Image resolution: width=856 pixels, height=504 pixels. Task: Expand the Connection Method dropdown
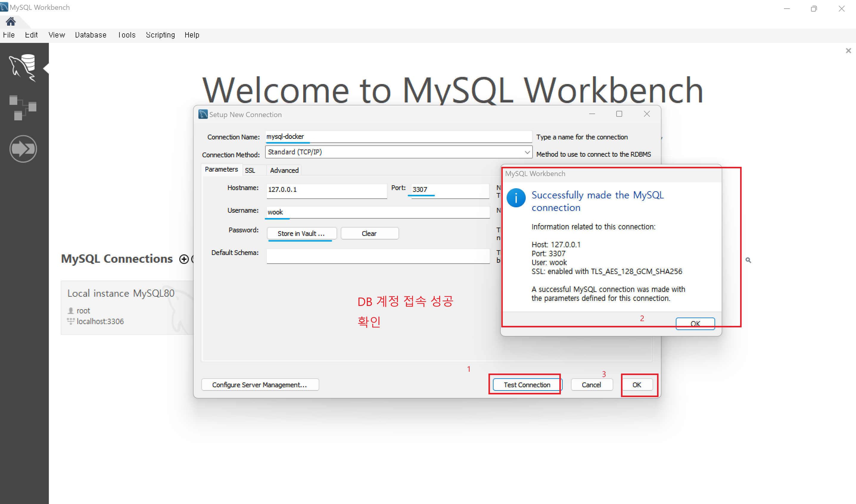527,152
